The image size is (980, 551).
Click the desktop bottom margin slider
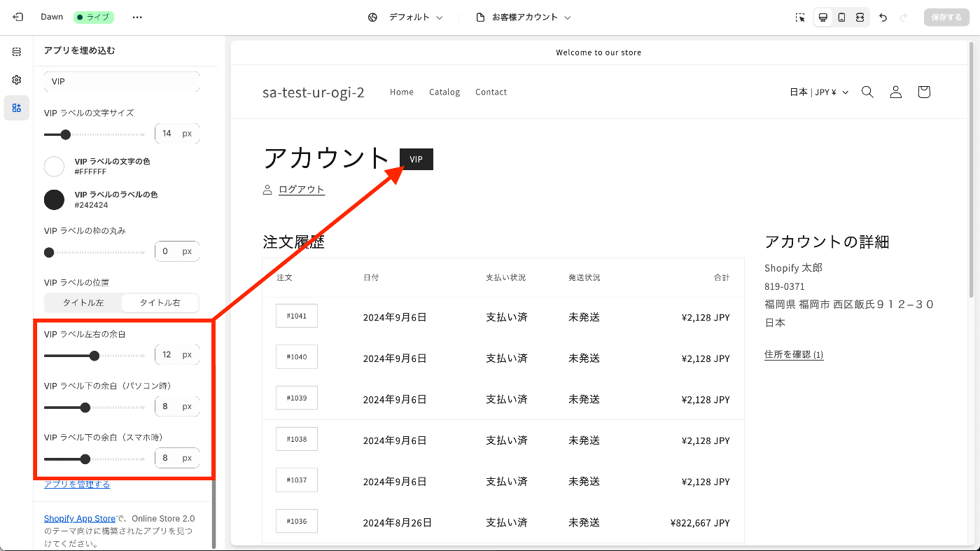click(x=94, y=407)
